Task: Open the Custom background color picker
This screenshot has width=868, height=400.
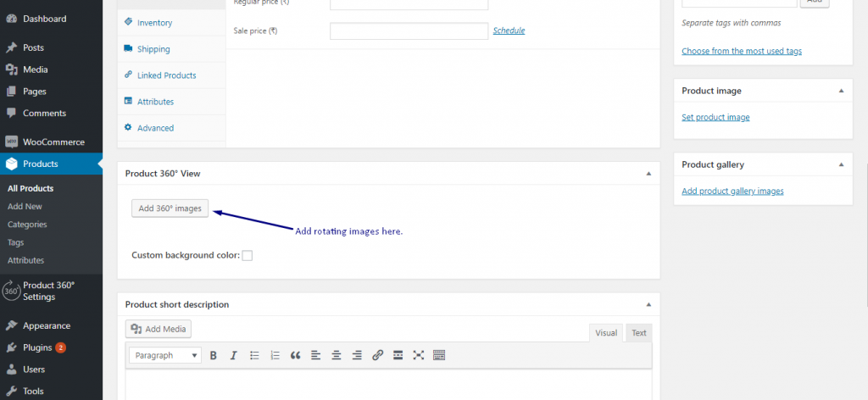Action: pyautogui.click(x=248, y=256)
